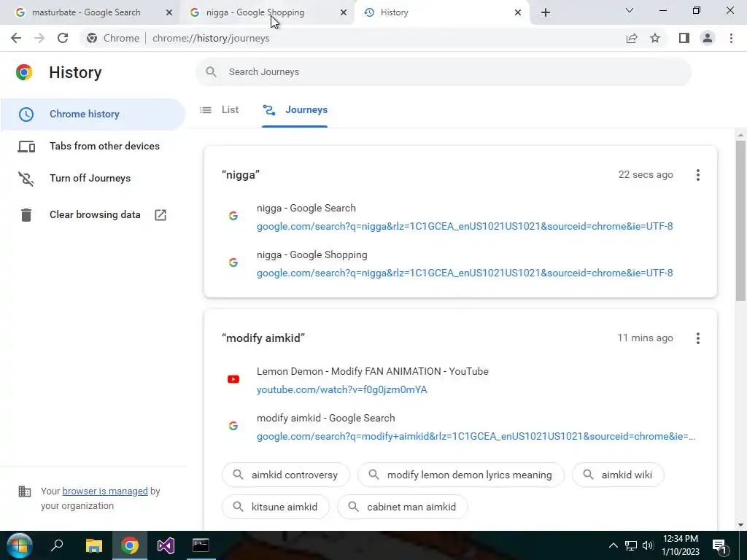
Task: Open Chrome's three-dot main menu
Action: click(x=731, y=38)
